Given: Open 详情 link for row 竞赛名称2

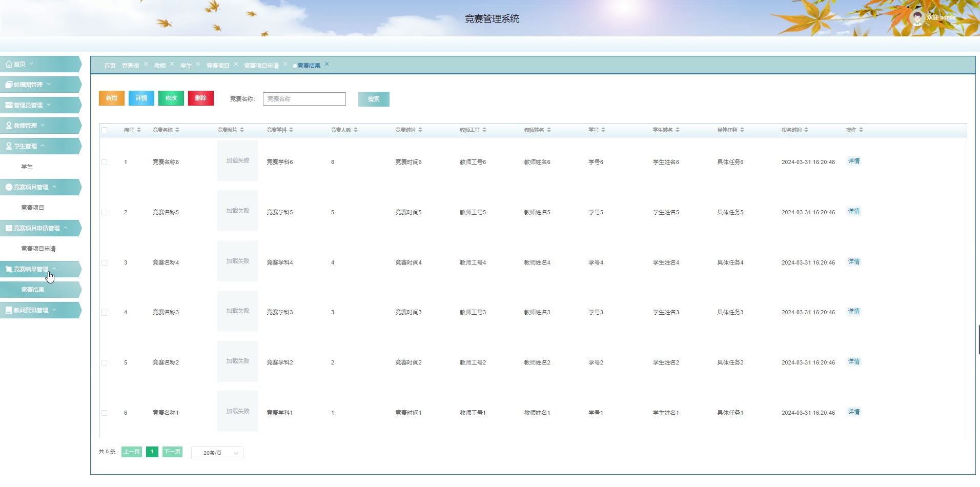Looking at the screenshot, I should click(853, 362).
